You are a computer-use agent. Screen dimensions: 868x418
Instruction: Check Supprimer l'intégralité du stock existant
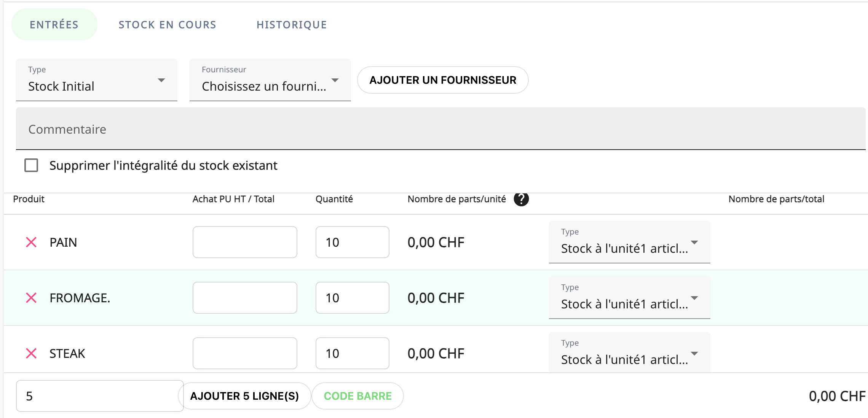pos(31,166)
